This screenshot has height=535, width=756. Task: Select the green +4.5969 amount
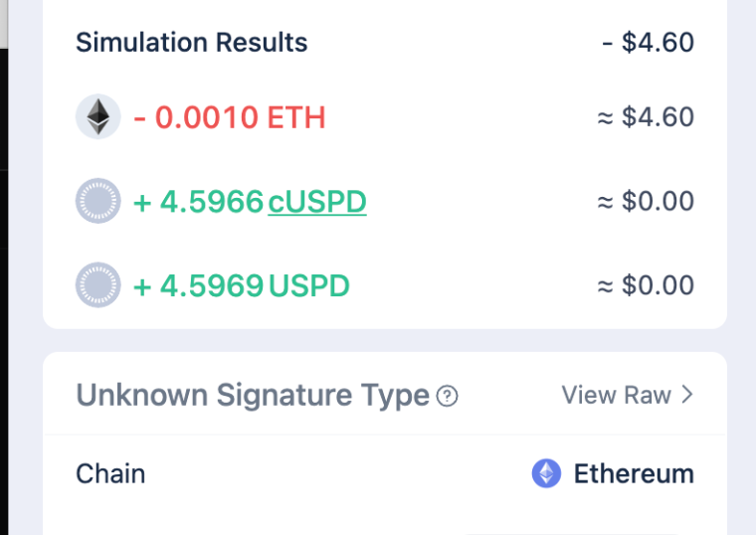click(x=198, y=286)
